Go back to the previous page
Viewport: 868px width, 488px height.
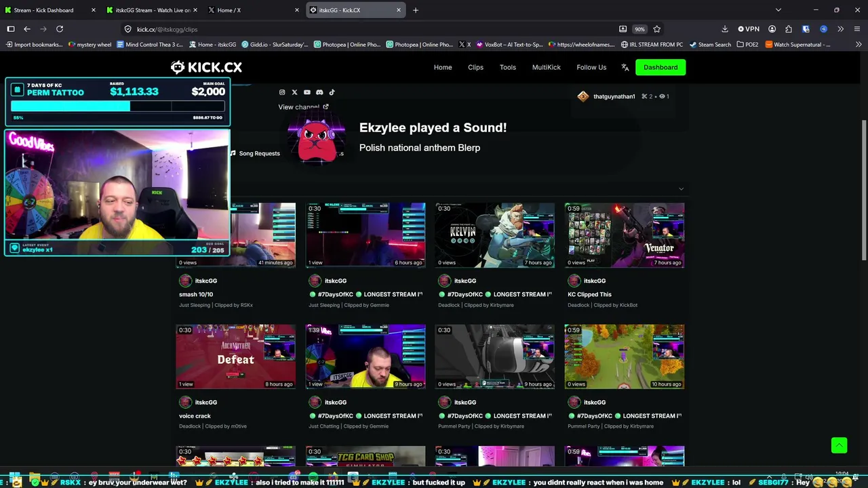[27, 29]
